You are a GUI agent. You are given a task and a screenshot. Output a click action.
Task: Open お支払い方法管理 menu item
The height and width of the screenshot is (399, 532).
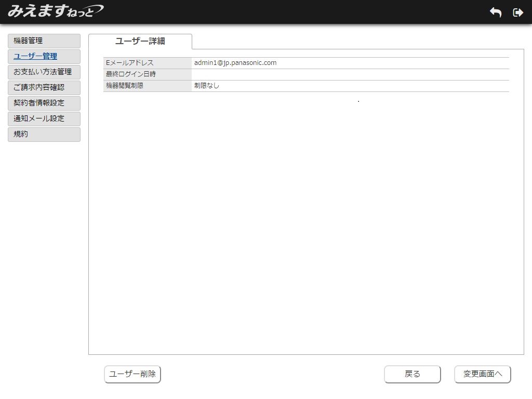click(x=44, y=72)
